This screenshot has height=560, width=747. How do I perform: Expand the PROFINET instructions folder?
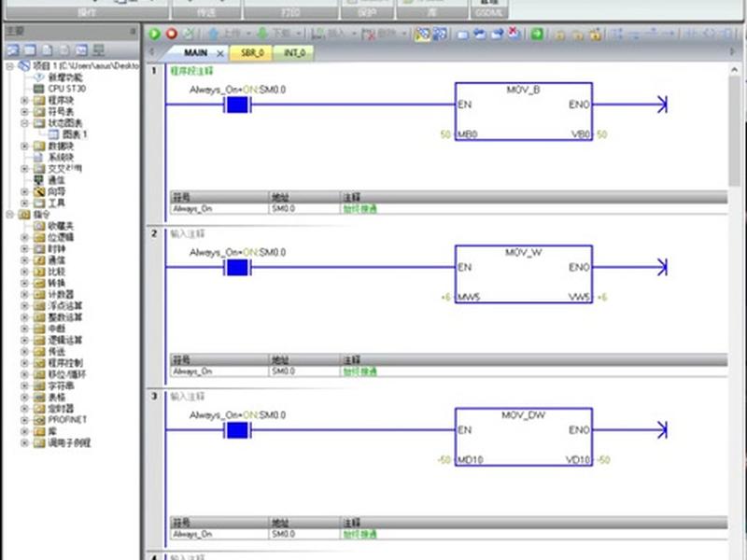coord(24,420)
